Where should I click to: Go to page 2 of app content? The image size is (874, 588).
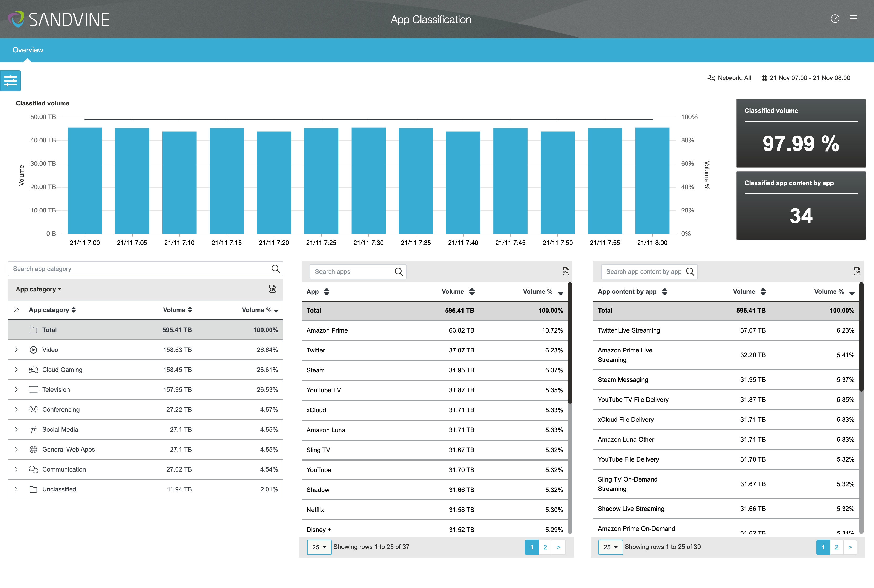coord(836,547)
